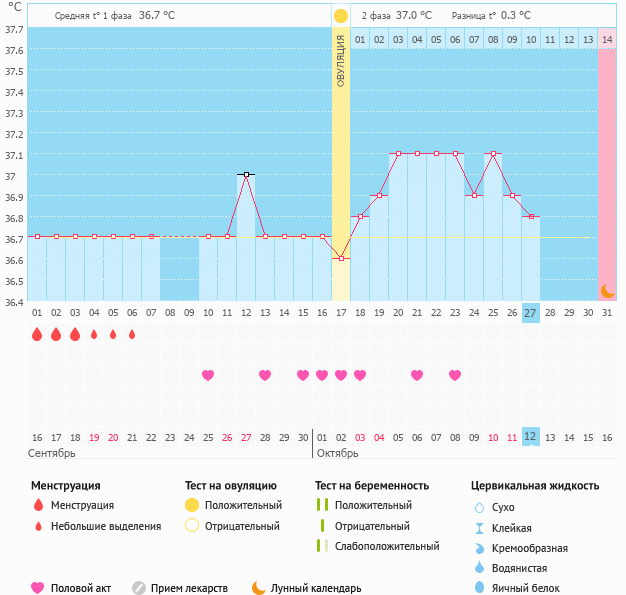Select the highlighted date 12 in the October row
This screenshot has width=626, height=595.
531,437
